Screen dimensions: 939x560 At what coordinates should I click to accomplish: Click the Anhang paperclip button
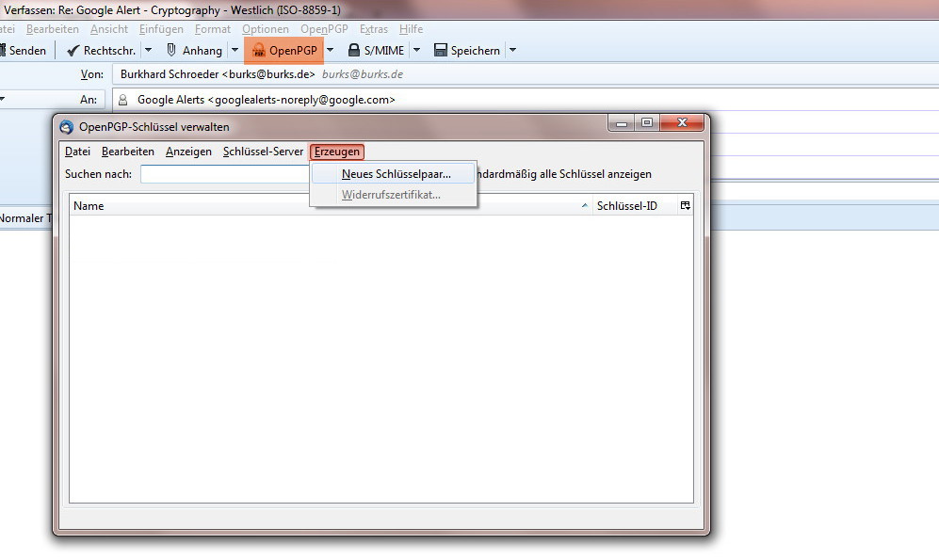pos(194,51)
